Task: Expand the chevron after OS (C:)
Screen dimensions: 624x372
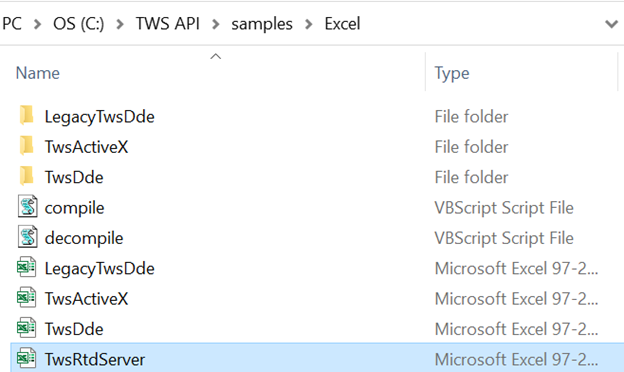Action: pyautogui.click(x=119, y=25)
